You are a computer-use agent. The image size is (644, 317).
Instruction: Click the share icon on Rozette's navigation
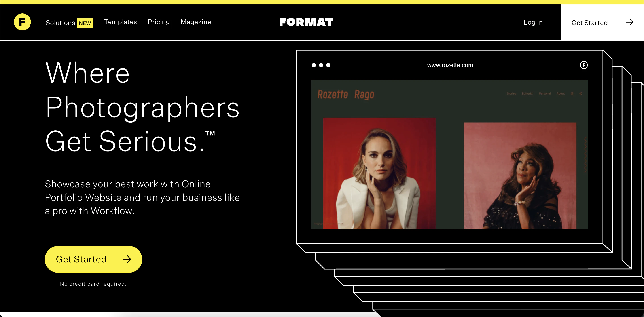click(x=580, y=93)
